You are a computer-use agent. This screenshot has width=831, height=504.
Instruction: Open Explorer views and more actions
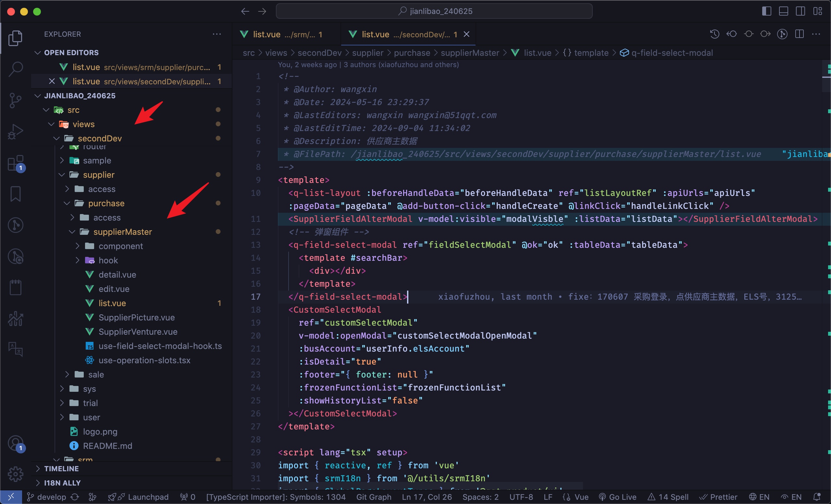[x=217, y=34]
